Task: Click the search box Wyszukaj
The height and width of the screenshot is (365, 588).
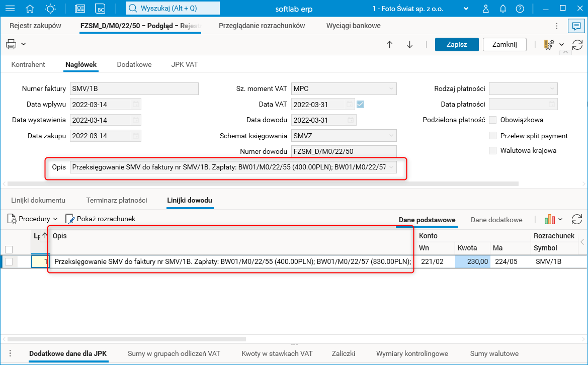Action: [173, 8]
